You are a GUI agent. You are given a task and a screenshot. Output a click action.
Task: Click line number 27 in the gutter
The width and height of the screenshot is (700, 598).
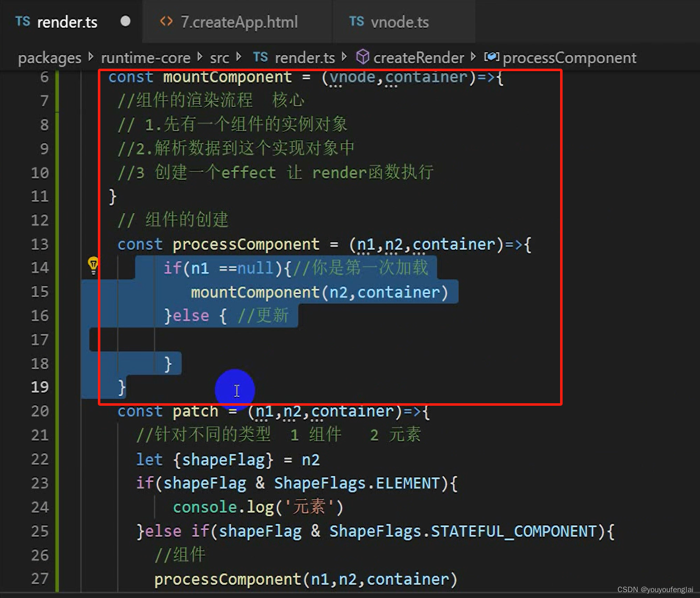40,578
